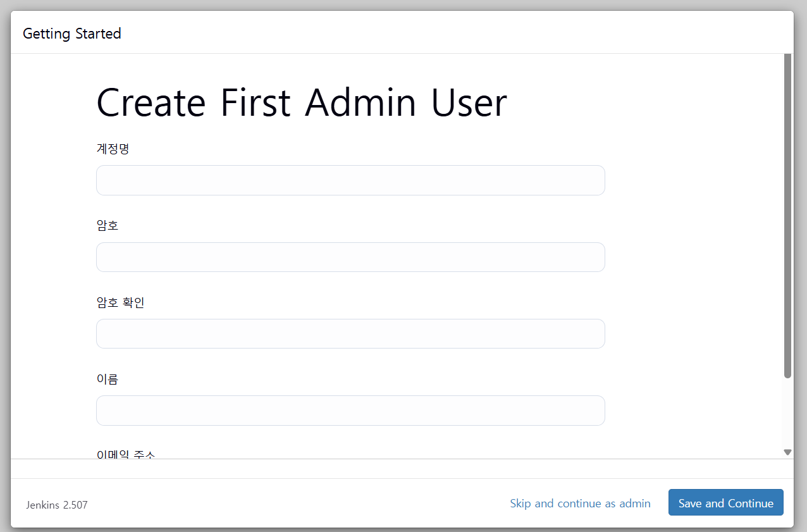Click into the 이름 full name field
The height and width of the screenshot is (532, 807).
350,411
